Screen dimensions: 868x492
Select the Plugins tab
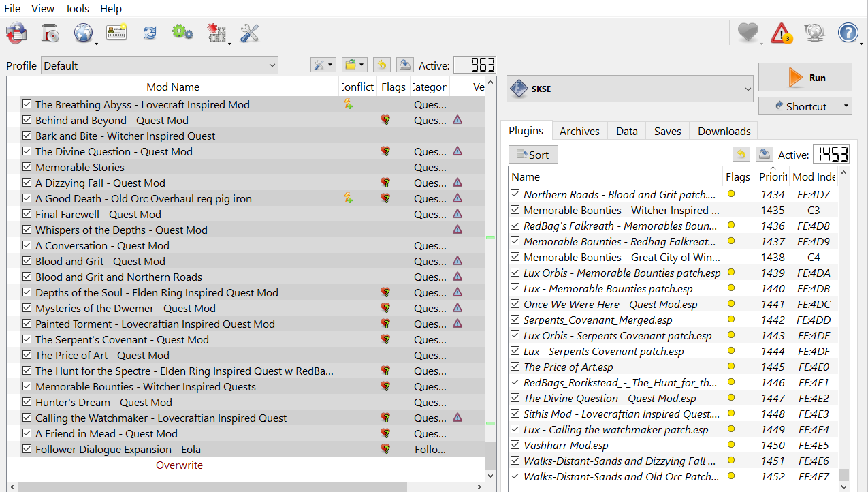point(526,130)
